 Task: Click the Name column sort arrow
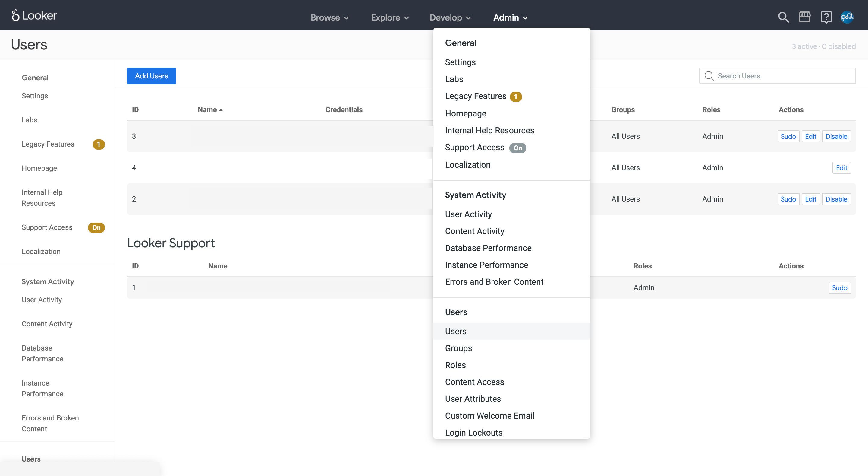click(221, 110)
